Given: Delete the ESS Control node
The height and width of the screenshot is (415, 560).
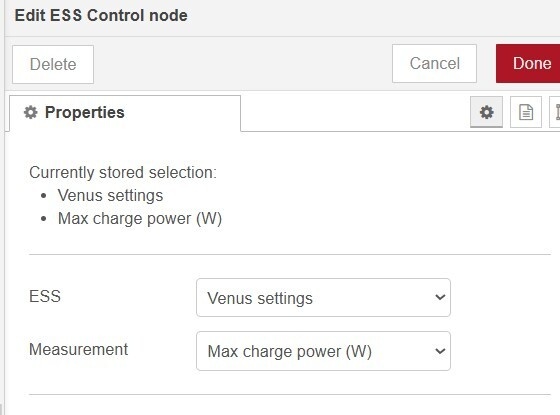Looking at the screenshot, I should click(x=53, y=64).
